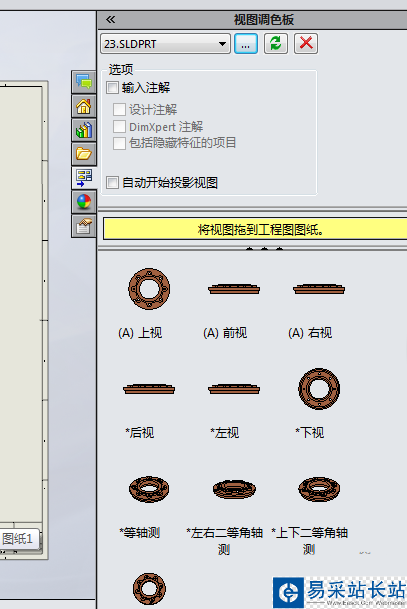Toggle the DimXpert 注解 checkbox
This screenshot has height=609, width=407.
(x=119, y=127)
